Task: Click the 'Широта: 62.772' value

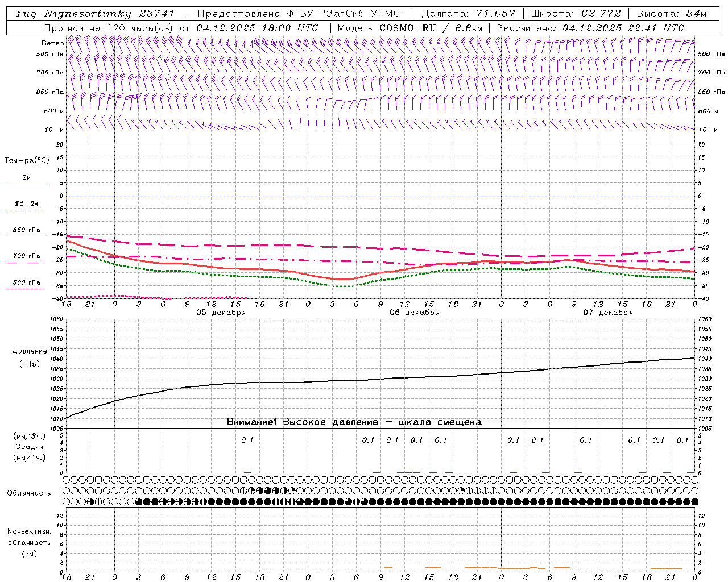Action: (576, 14)
